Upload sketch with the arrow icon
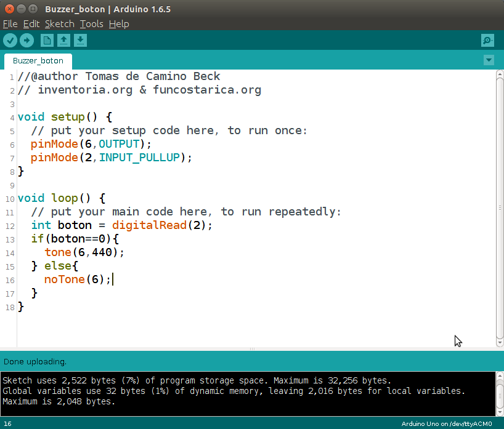504x429 pixels. pos(26,41)
